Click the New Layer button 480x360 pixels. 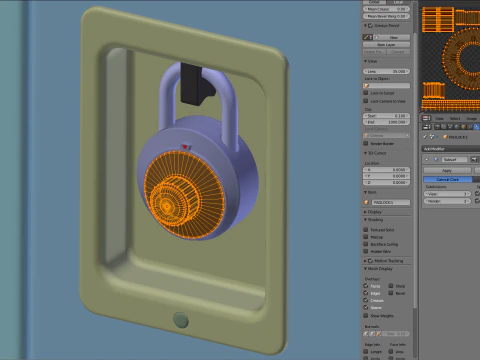(x=386, y=45)
